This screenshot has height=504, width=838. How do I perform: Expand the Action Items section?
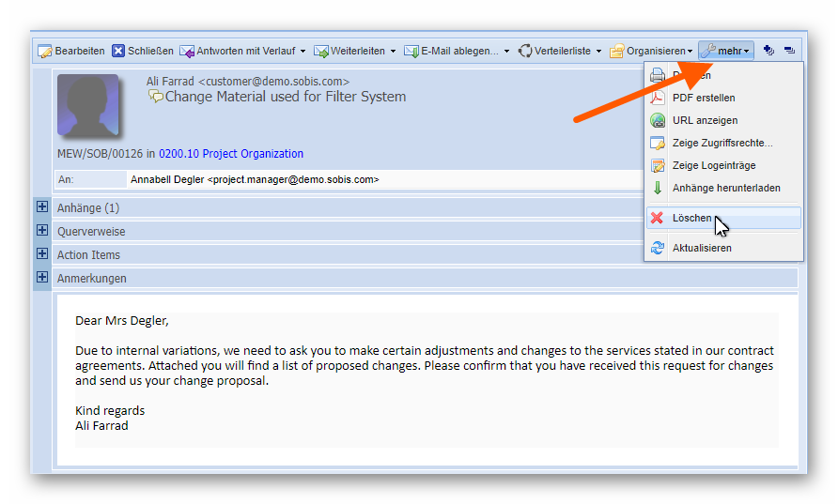[41, 254]
